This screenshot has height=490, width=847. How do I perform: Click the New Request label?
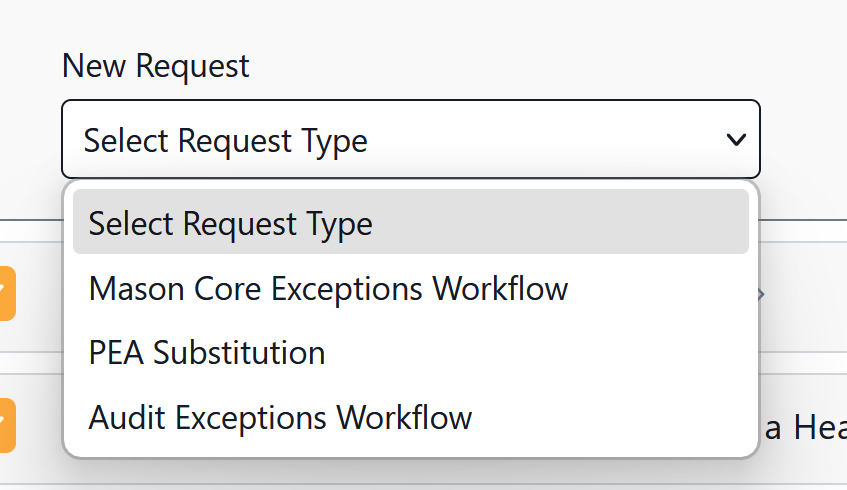click(x=155, y=66)
